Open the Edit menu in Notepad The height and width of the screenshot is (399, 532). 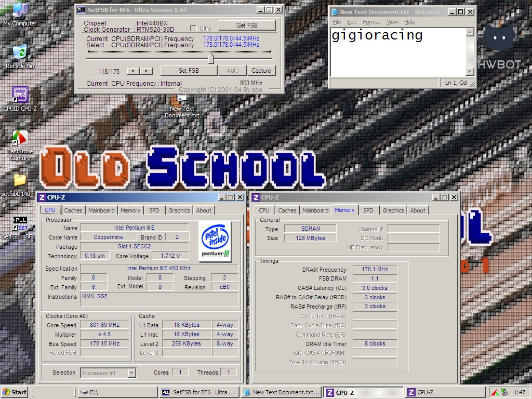[352, 22]
